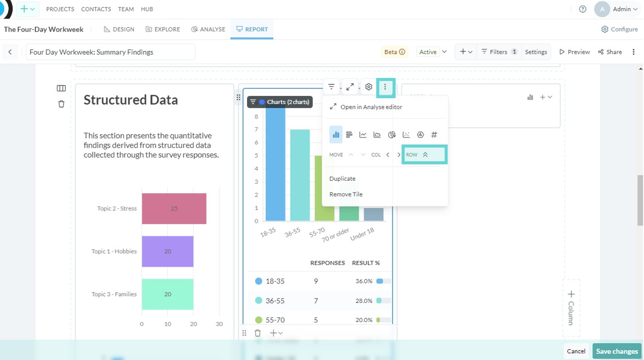
Task: Click Save changes button
Action: [617, 351]
